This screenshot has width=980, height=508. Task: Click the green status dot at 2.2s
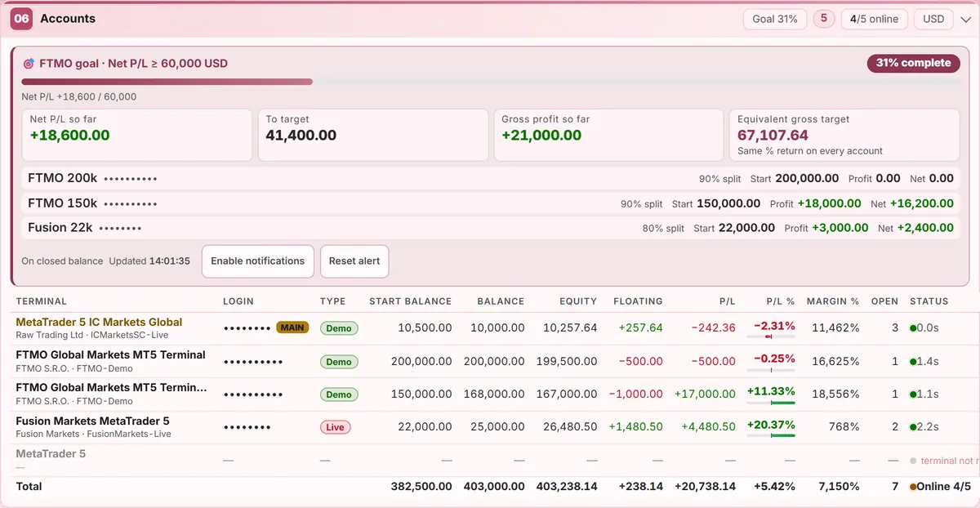[913, 427]
